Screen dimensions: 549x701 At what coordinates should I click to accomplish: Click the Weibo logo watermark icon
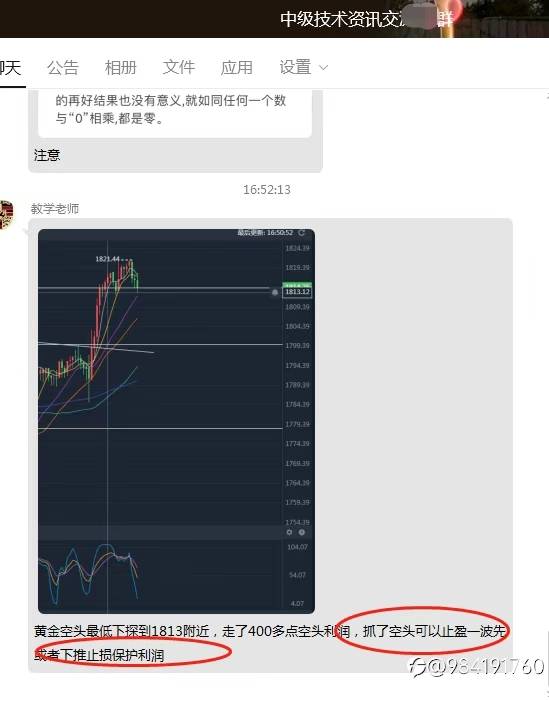click(418, 666)
